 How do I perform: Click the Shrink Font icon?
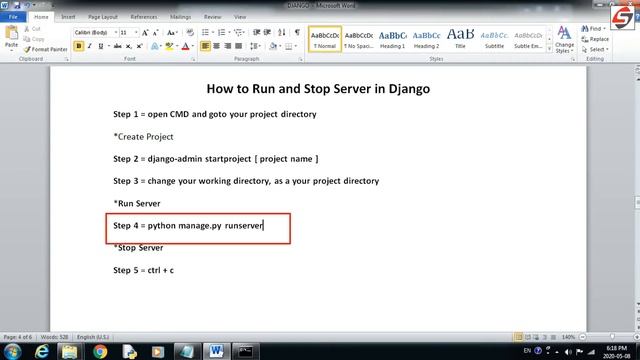[156, 32]
